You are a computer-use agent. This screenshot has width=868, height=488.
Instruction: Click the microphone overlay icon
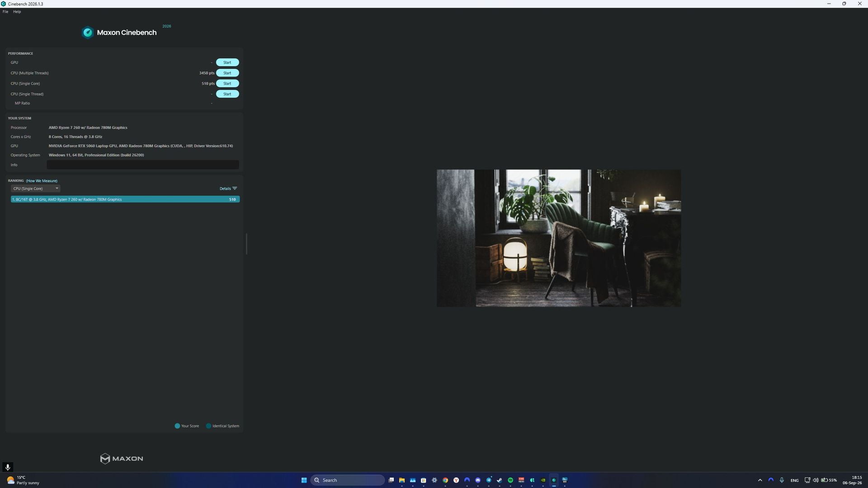click(x=7, y=467)
